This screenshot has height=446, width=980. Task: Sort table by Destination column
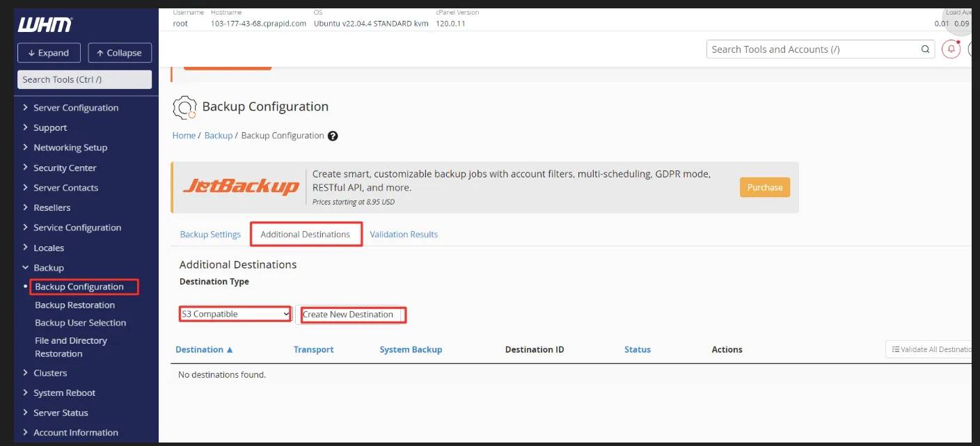pos(204,349)
